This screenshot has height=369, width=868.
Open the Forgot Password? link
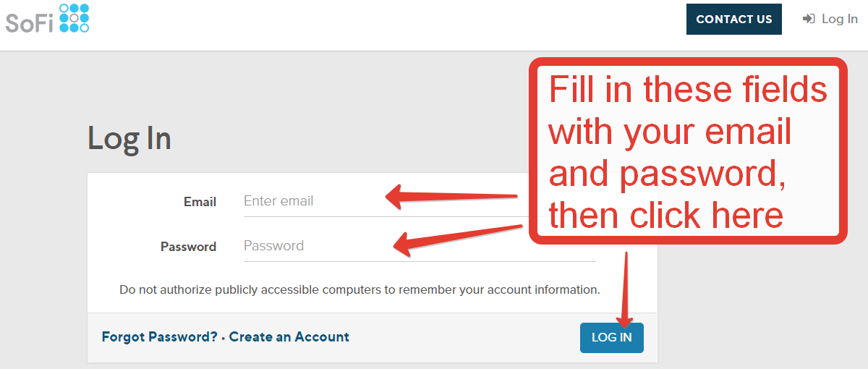pos(159,337)
